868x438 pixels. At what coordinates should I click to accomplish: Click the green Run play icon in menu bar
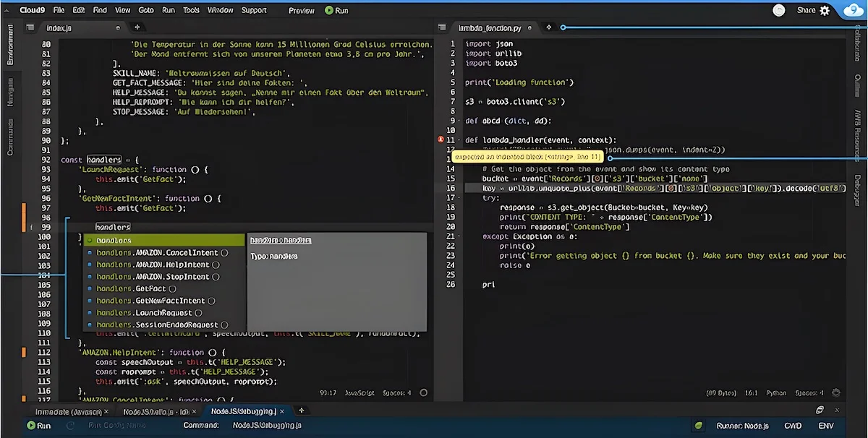coord(329,11)
